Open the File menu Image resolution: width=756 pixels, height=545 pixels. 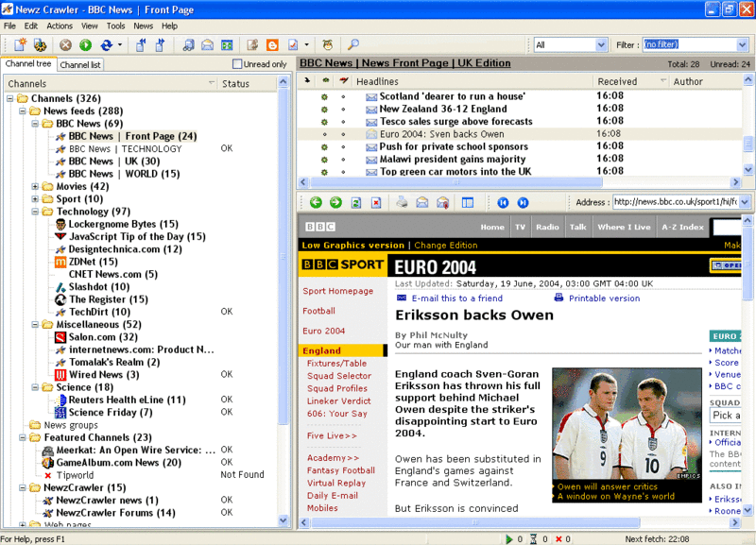point(9,26)
